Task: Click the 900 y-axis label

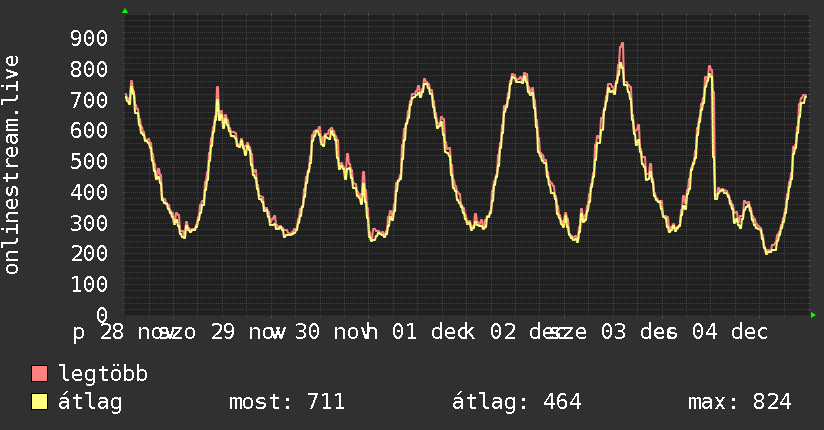Action: tap(89, 38)
